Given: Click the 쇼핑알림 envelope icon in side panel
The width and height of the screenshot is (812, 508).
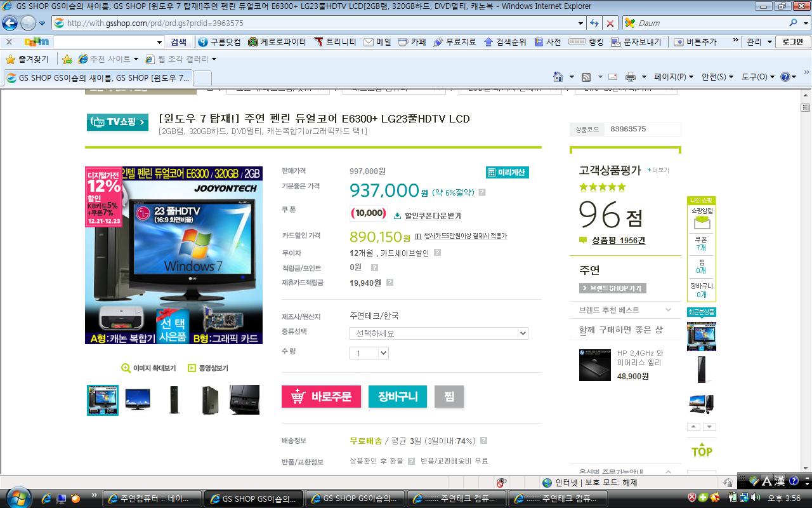Looking at the screenshot, I should [x=702, y=223].
